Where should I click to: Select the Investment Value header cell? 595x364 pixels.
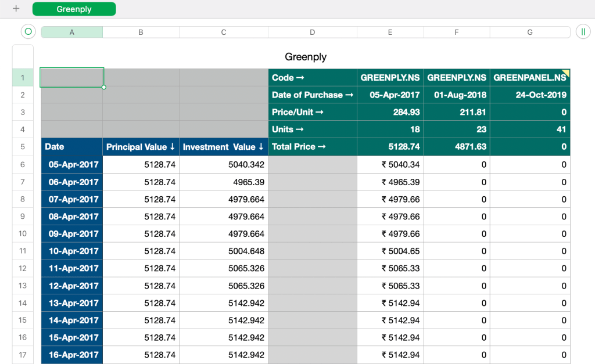pyautogui.click(x=223, y=147)
